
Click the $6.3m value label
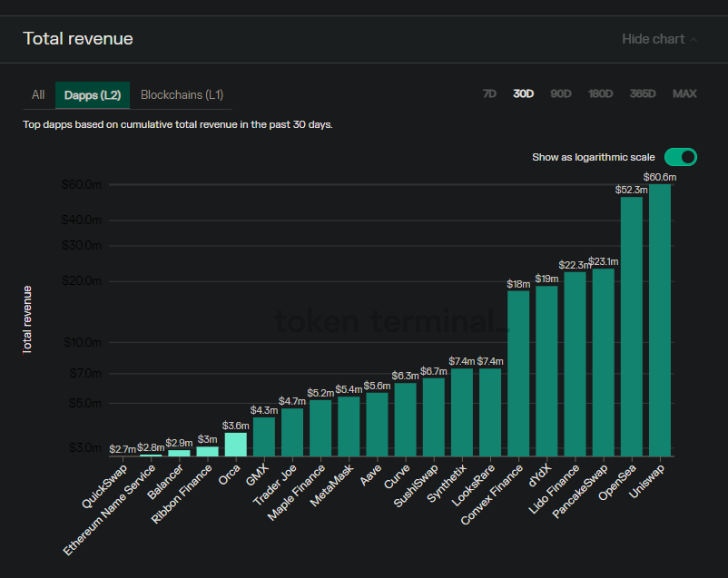(406, 376)
